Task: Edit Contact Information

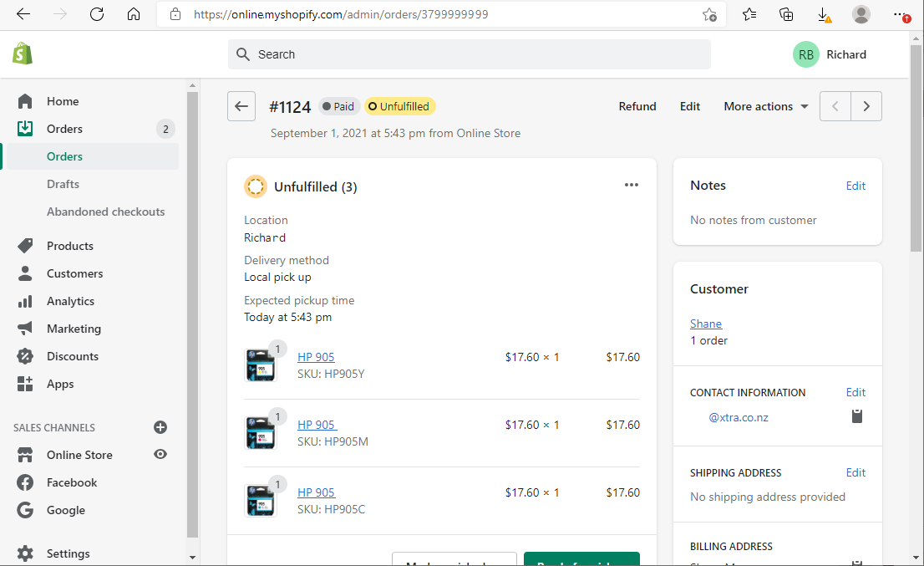Action: [x=855, y=393]
